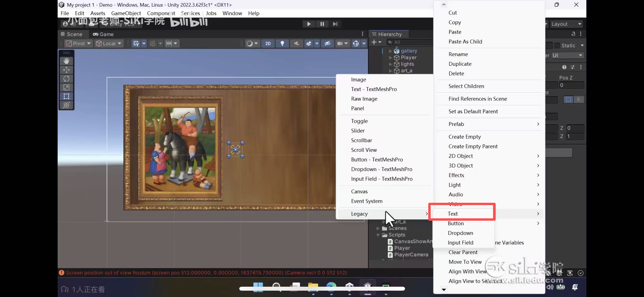
Task: Select Raw Image from UI menu
Action: tap(385, 99)
